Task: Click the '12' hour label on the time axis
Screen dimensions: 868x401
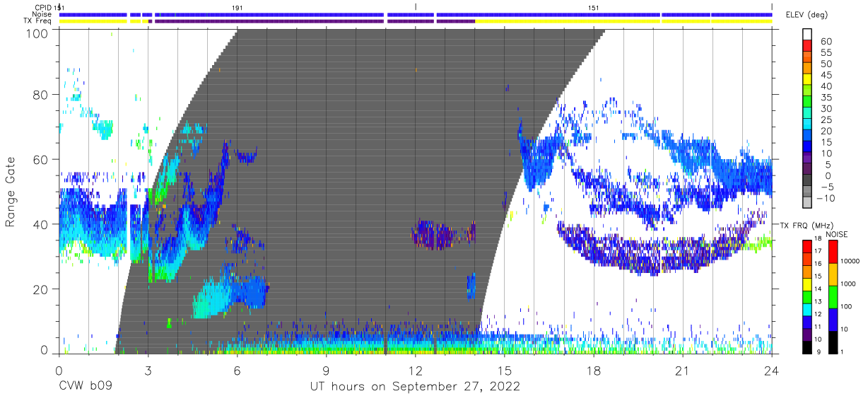Action: coord(415,371)
